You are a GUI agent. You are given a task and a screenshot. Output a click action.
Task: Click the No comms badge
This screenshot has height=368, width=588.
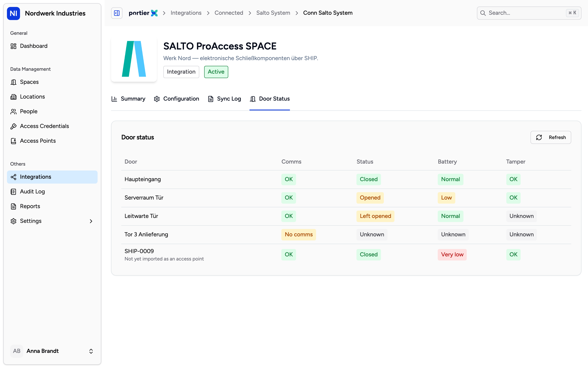click(299, 235)
